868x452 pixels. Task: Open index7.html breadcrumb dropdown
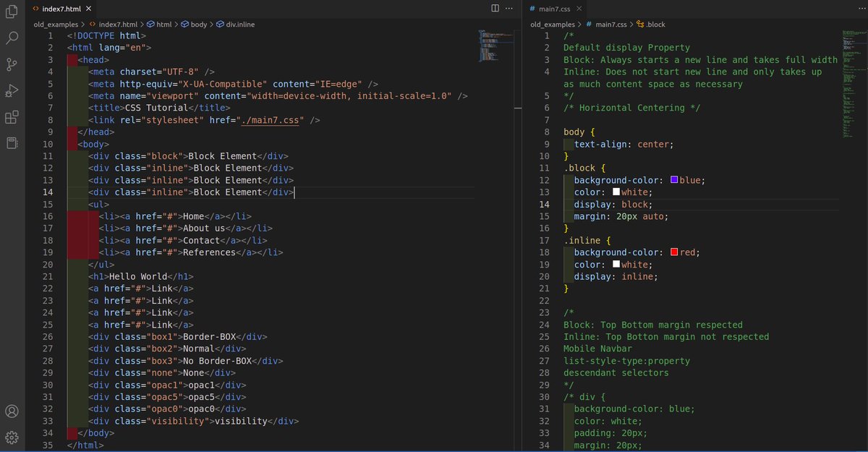coord(118,24)
